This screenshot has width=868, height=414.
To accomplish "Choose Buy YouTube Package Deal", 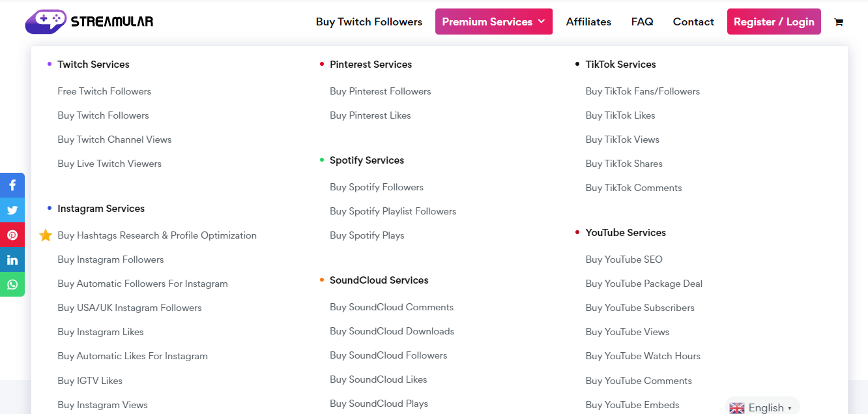I will [644, 284].
